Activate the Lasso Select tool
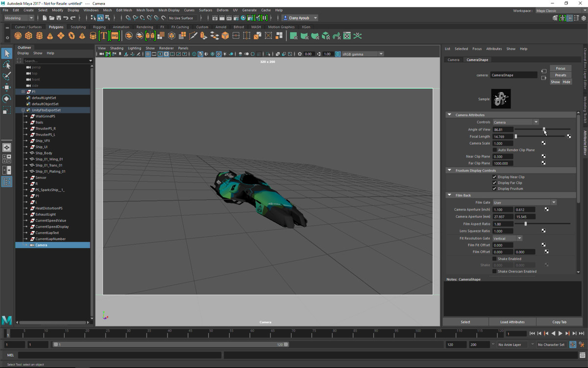Viewport: 588px width, 368px height. pyautogui.click(x=7, y=65)
